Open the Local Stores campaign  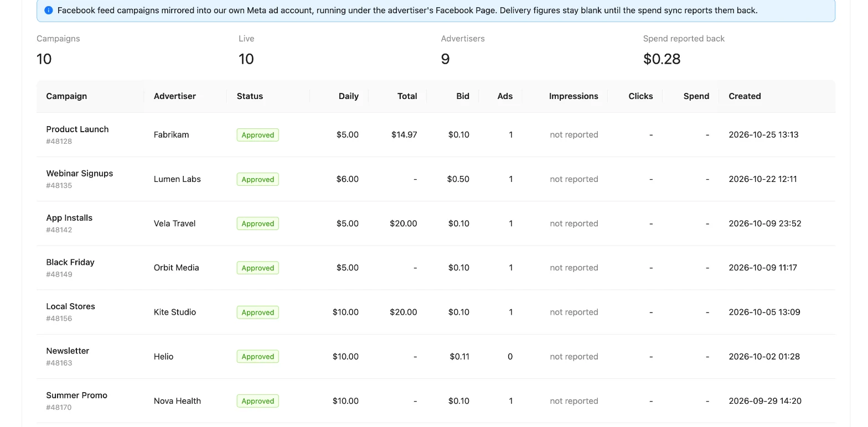point(71,306)
